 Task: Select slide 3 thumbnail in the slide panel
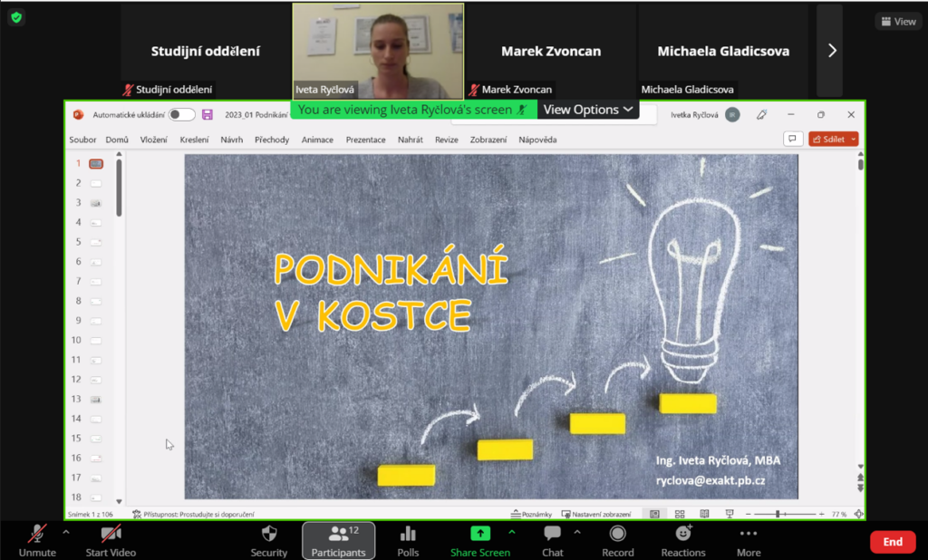(96, 203)
